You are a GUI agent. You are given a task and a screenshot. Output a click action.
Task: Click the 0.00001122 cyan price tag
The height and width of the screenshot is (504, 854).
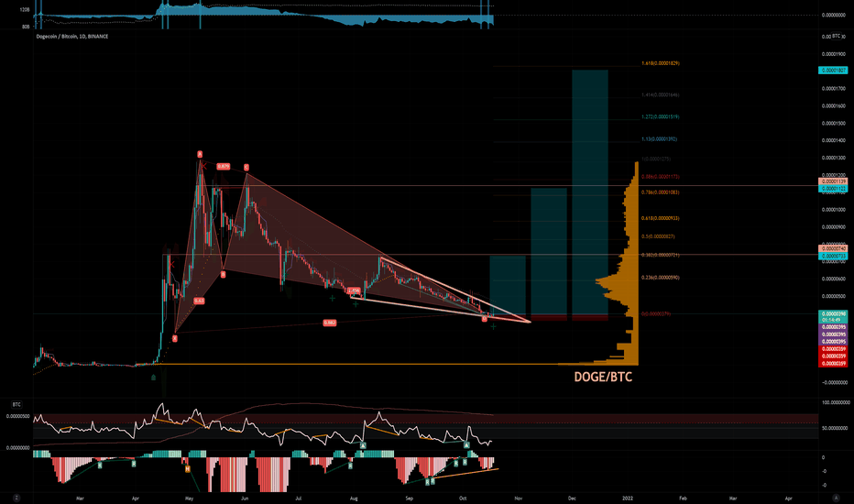coord(833,189)
